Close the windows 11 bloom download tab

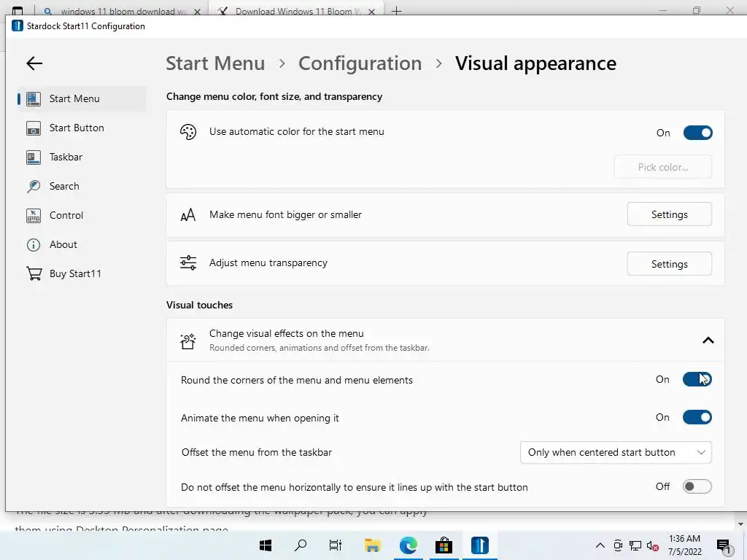(197, 12)
